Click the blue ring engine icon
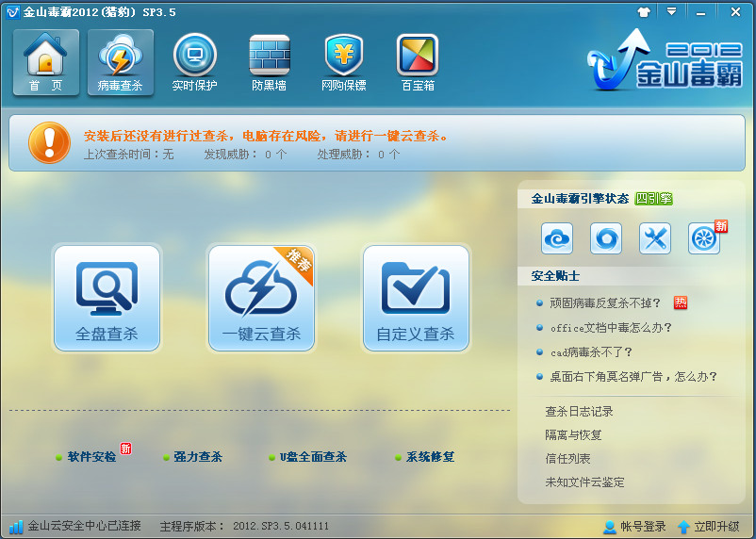This screenshot has height=539, width=756. pyautogui.click(x=606, y=238)
